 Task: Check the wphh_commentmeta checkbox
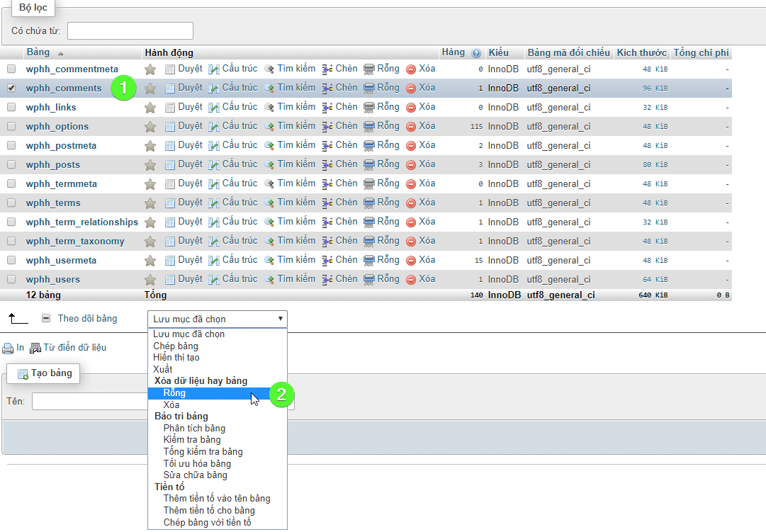[11, 69]
